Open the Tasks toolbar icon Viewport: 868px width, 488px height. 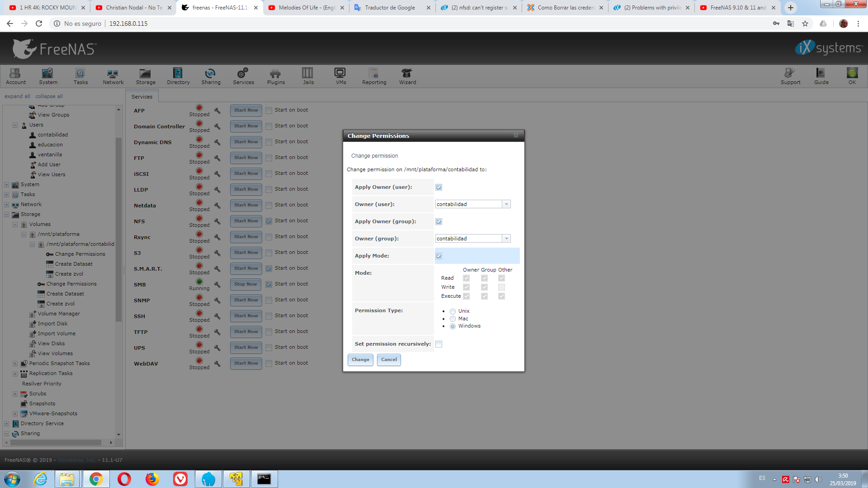coord(80,76)
